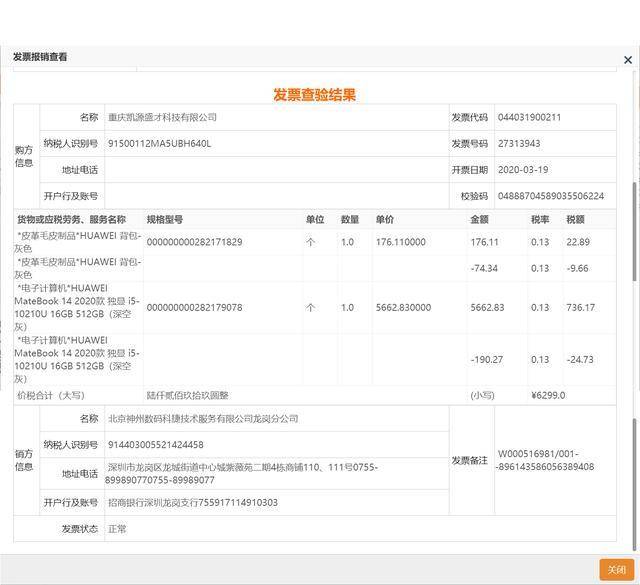
Task: Select seller name 北京神州数码科捷技术服务有限公司龙岗分公司
Action: [x=203, y=419]
